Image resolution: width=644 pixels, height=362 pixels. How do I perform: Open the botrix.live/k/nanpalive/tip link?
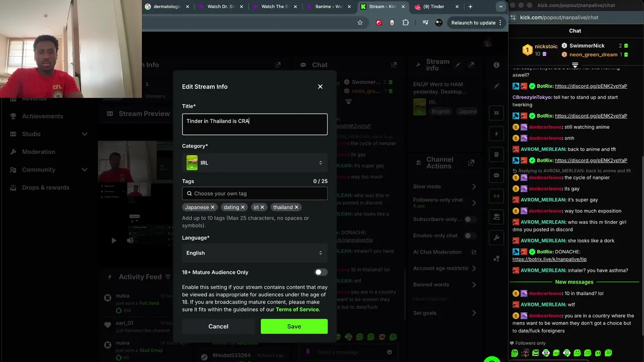549,259
